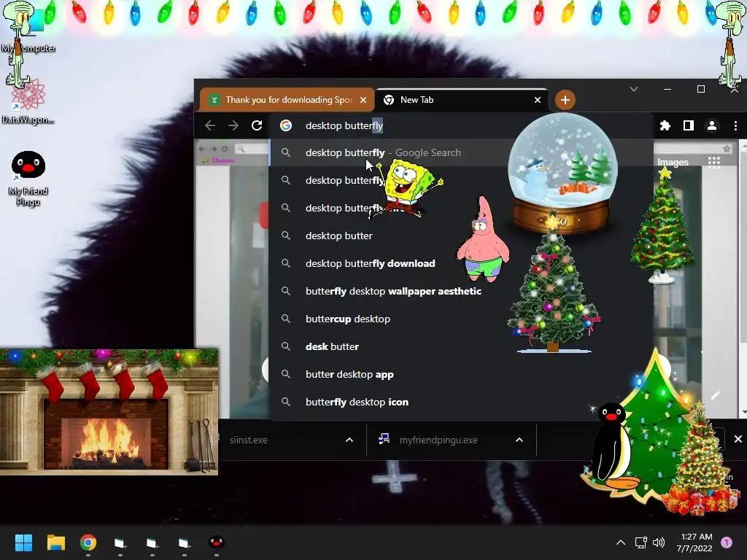The height and width of the screenshot is (560, 747).
Task: Open the Windows Start menu
Action: pos(23,542)
